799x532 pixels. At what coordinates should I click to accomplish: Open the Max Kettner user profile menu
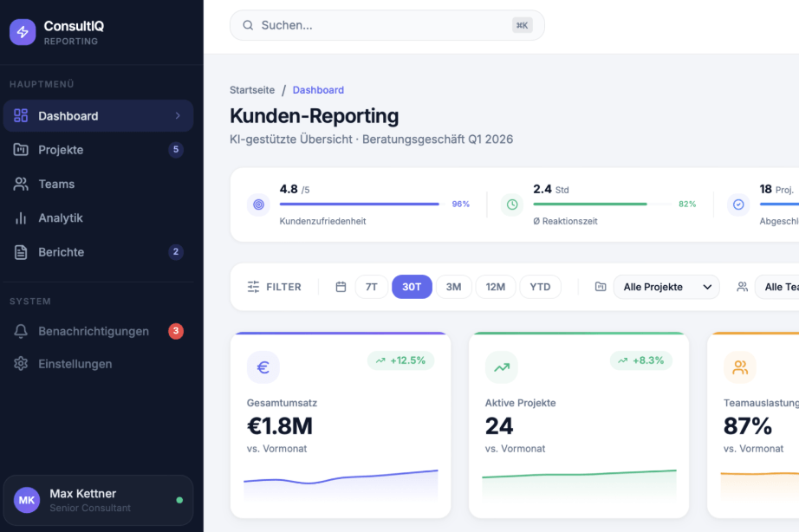(x=98, y=500)
